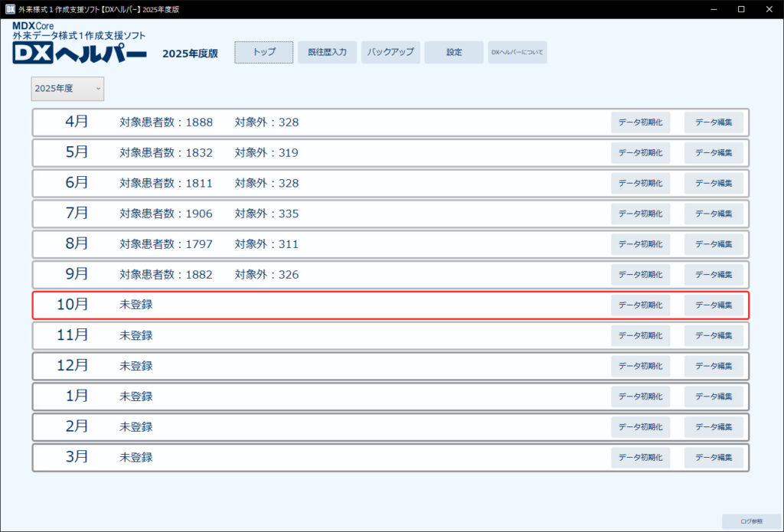Open the 2025年度 year dropdown
The width and height of the screenshot is (784, 532).
point(67,89)
